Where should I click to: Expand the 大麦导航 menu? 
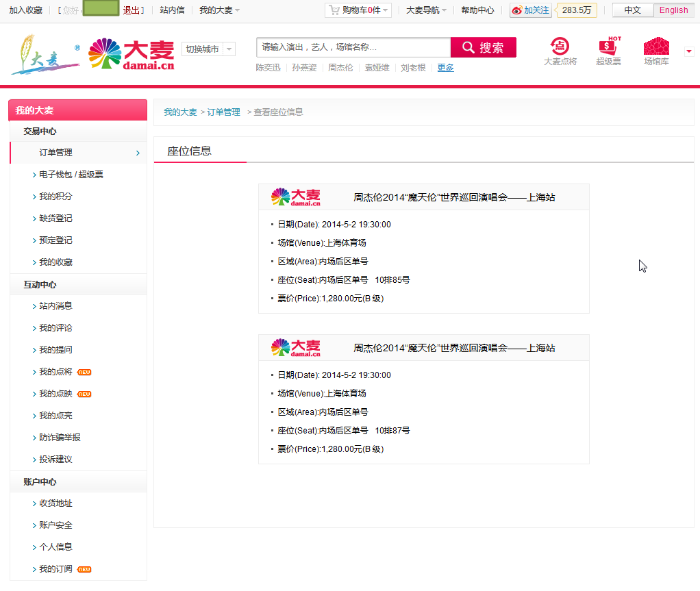426,10
